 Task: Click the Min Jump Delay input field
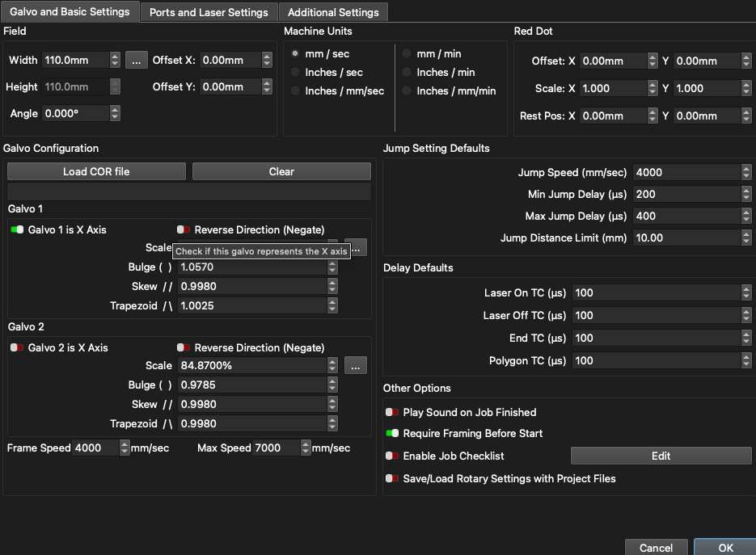[686, 194]
